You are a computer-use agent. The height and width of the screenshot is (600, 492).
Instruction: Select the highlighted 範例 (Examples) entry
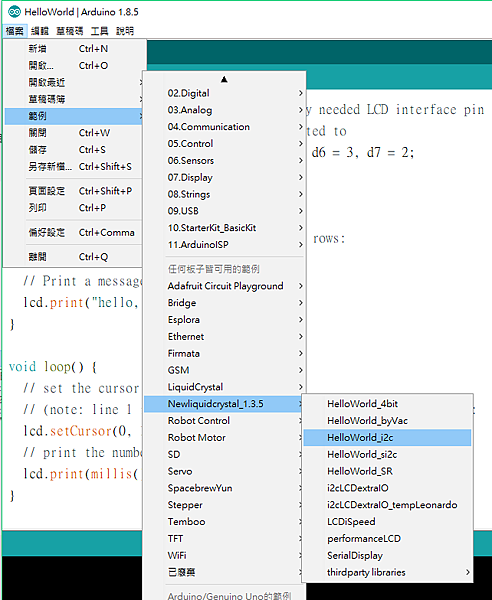pyautogui.click(x=73, y=116)
